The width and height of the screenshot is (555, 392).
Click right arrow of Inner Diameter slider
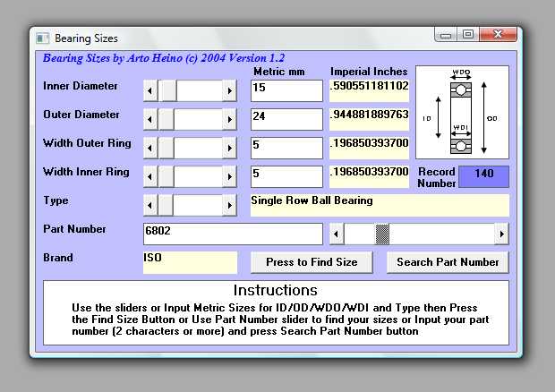[229, 90]
